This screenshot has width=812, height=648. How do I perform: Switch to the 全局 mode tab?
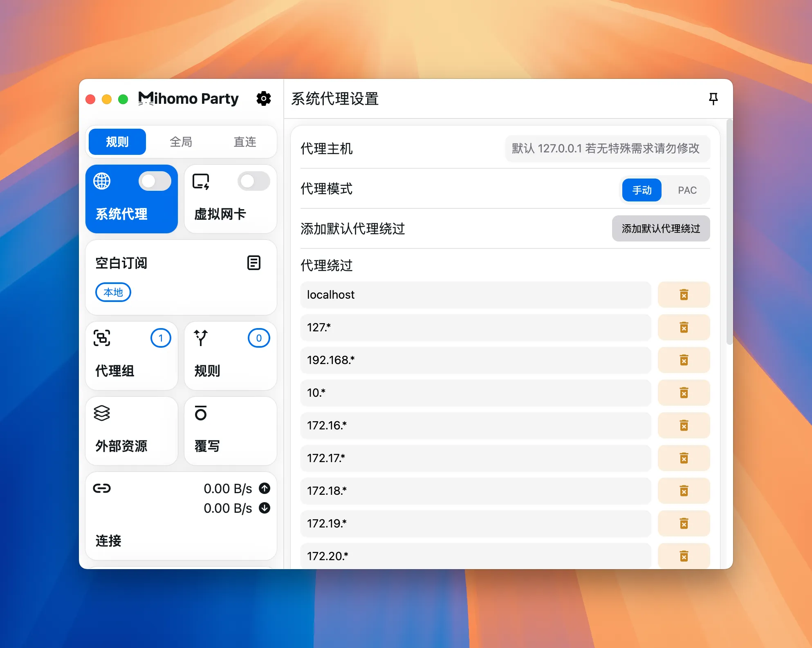[181, 142]
